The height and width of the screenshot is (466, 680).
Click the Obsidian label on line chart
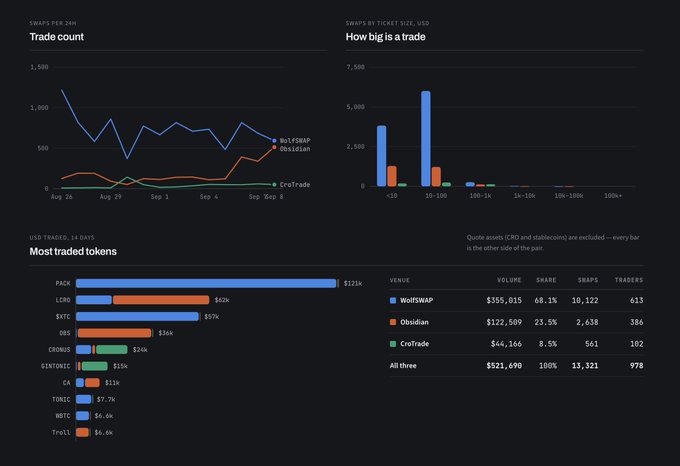[295, 149]
